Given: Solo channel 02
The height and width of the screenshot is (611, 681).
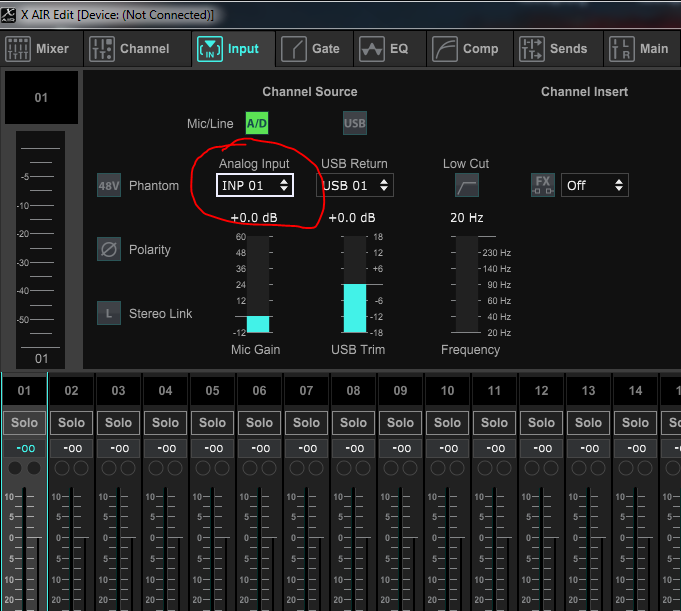Looking at the screenshot, I should (71, 423).
